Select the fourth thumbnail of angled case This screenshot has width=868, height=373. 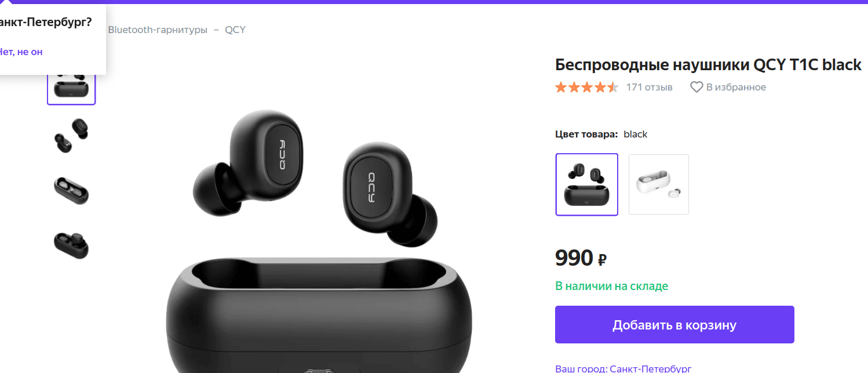71,244
